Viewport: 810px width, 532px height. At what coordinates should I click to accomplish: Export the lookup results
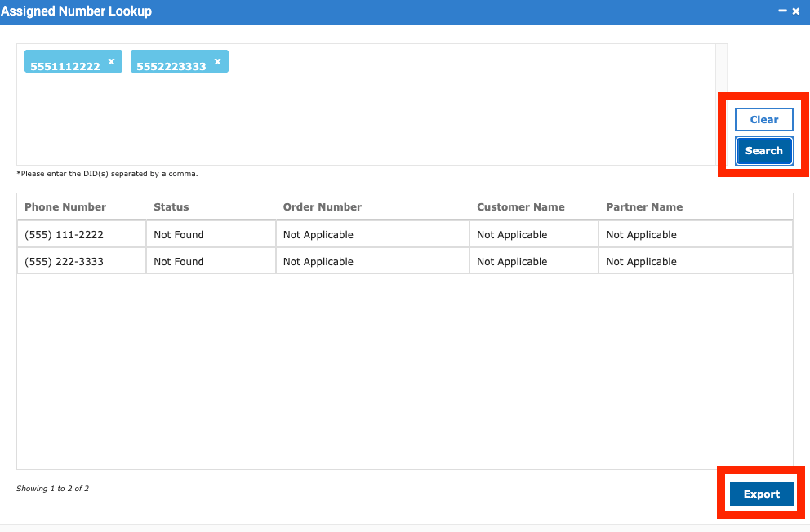[x=762, y=494]
